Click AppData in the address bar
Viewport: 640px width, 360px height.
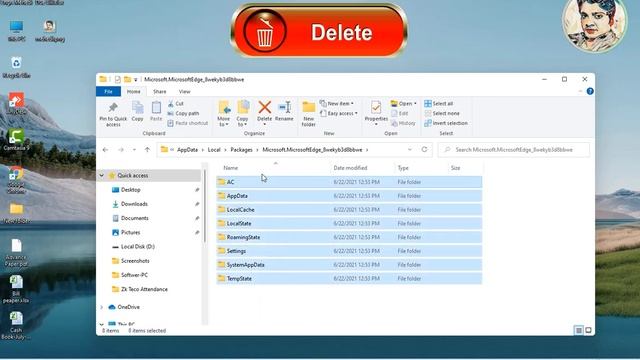tap(187, 150)
